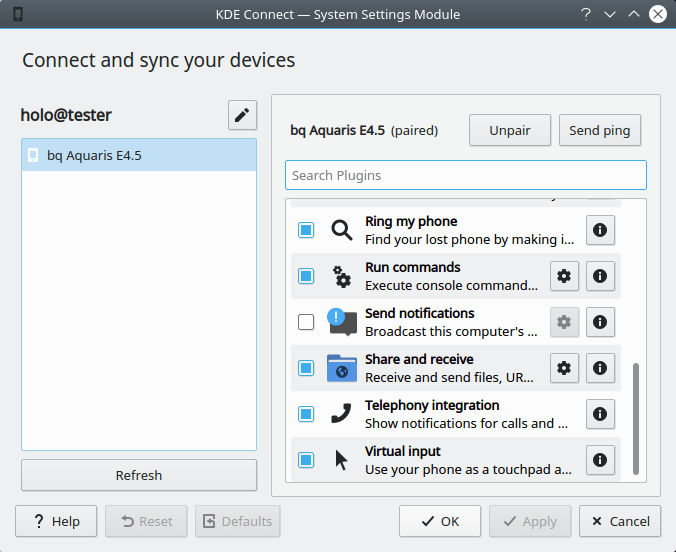The width and height of the screenshot is (676, 552).
Task: Click the pencil icon to rename holo@tester
Action: pyautogui.click(x=242, y=115)
